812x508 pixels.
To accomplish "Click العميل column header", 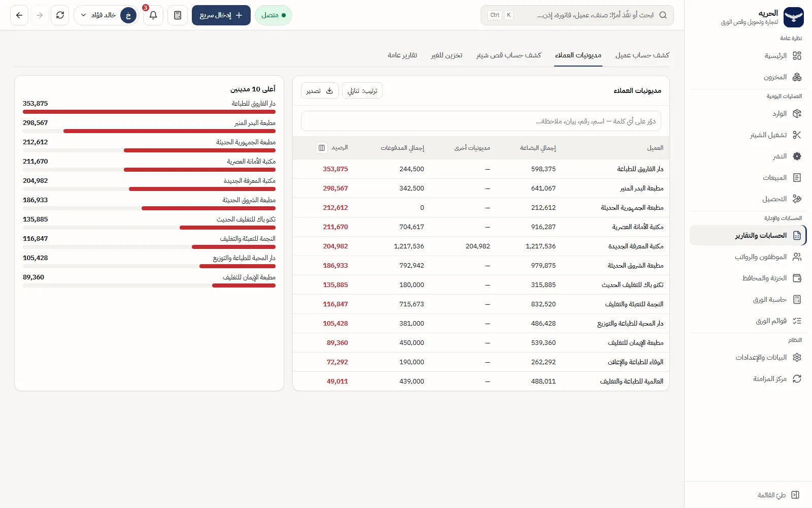I will [x=655, y=148].
